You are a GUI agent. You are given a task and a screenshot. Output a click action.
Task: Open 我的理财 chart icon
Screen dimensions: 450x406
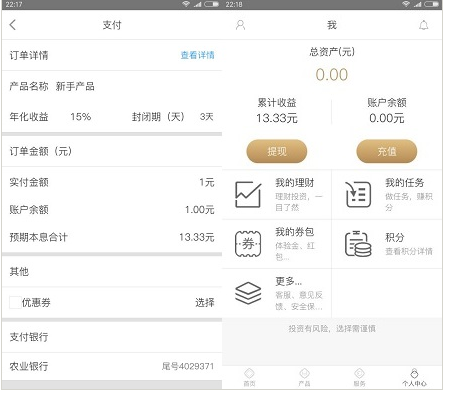(x=248, y=194)
